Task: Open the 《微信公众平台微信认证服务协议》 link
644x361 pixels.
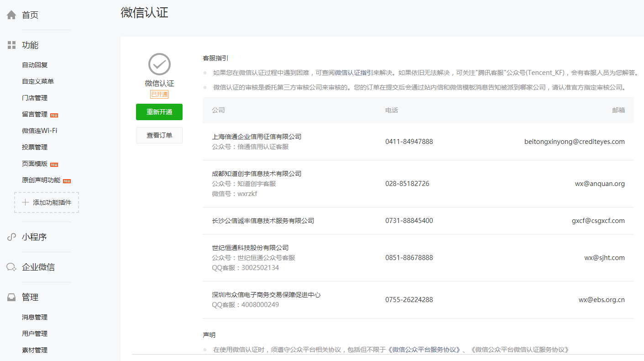Action: pyautogui.click(x=520, y=350)
